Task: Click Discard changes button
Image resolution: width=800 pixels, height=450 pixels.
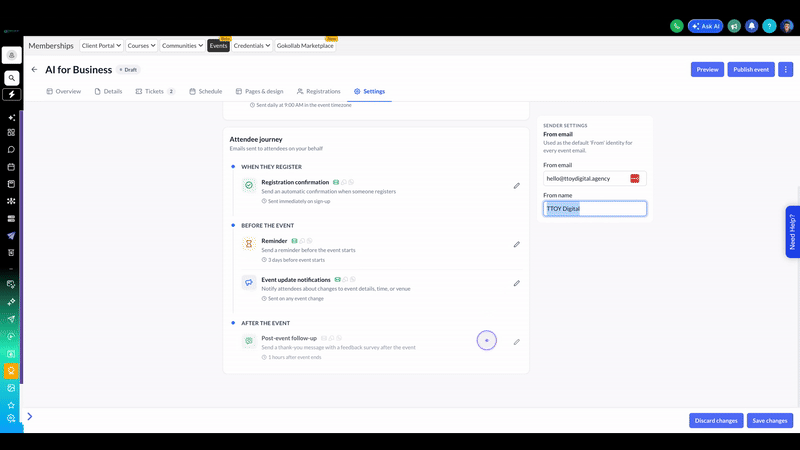Action: (716, 420)
